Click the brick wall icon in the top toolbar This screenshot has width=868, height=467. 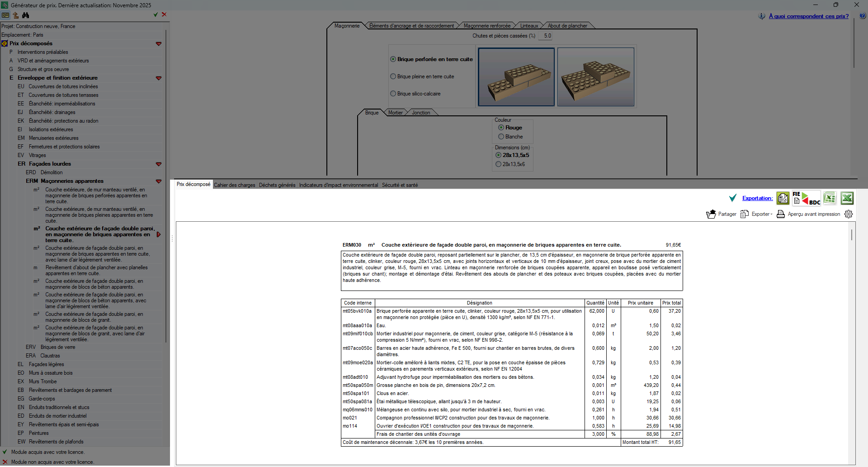click(5, 15)
